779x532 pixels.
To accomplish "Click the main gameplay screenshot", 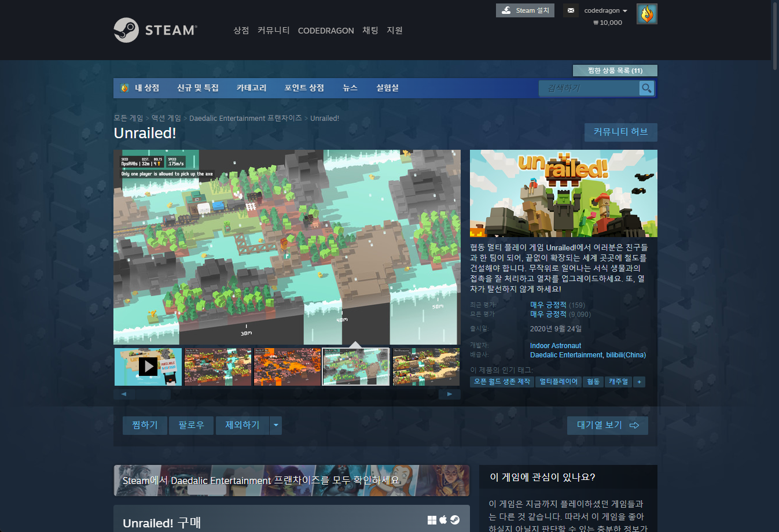I will pos(287,247).
